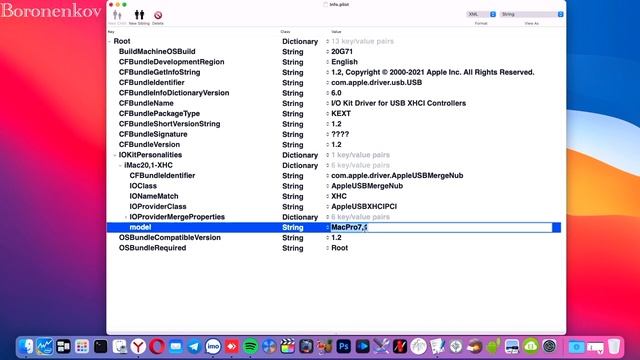640x360 pixels.
Task: Open Final Cut Pro in the Dock
Action: click(x=288, y=347)
